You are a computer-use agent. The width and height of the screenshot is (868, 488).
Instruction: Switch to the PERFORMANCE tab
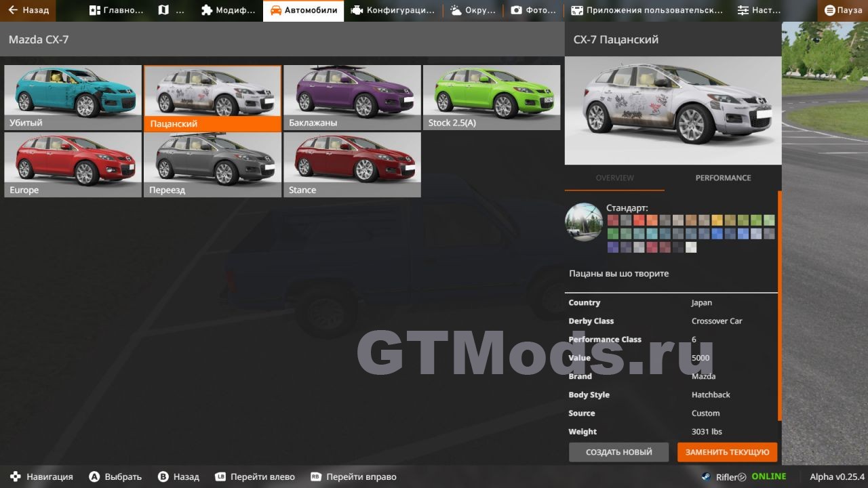pos(723,178)
